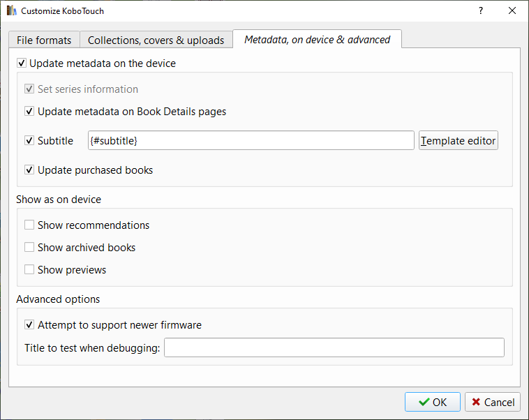529x420 pixels.
Task: Select Metadata, on device & advanced tab
Action: click(x=317, y=40)
